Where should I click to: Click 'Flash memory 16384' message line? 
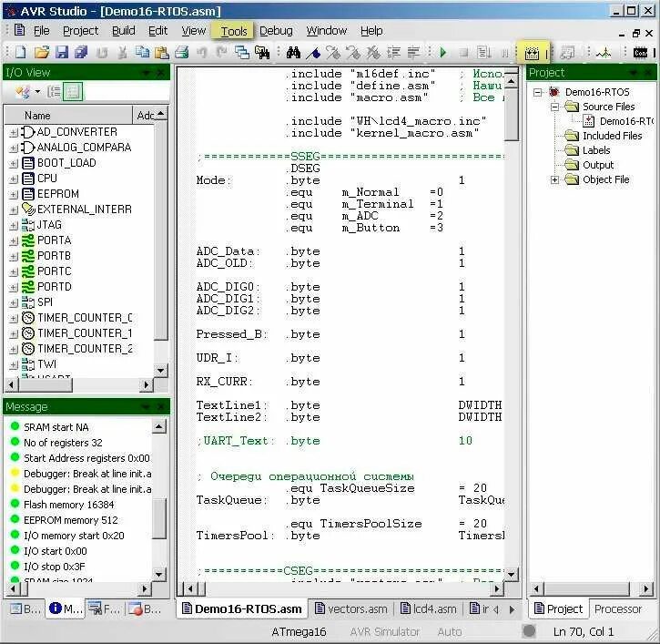(68, 505)
